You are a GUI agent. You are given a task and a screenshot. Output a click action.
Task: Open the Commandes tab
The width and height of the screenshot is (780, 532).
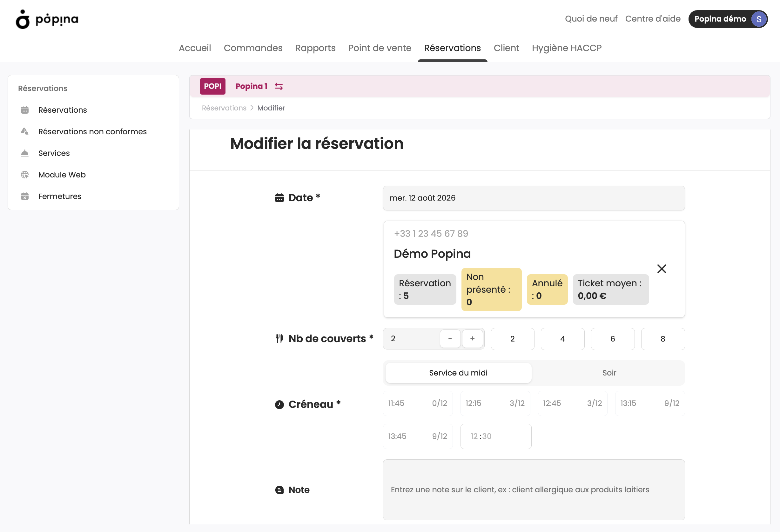tap(253, 48)
